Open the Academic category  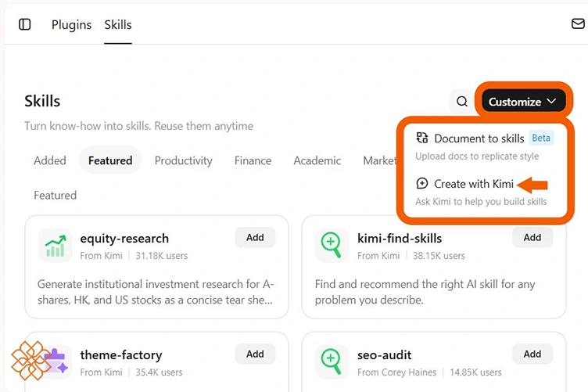[317, 160]
